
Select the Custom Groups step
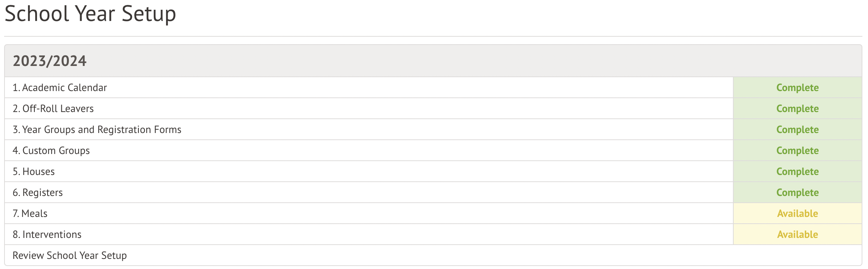coord(51,151)
